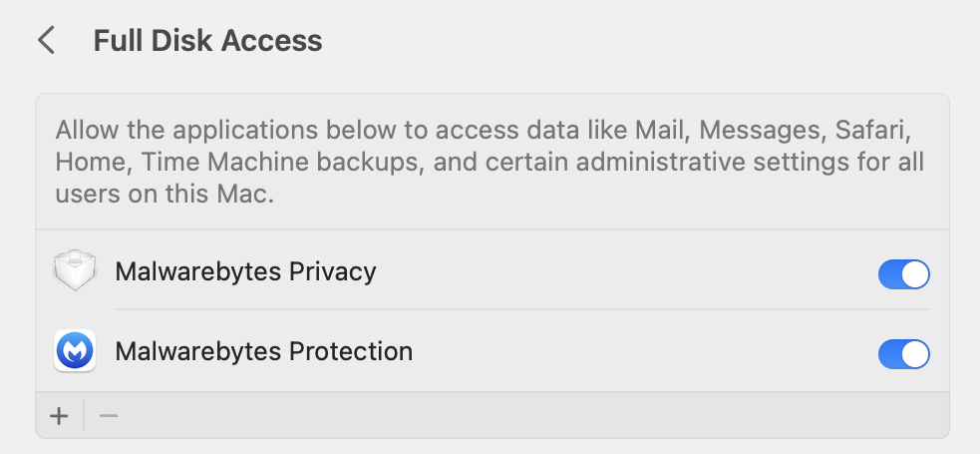Screen dimensions: 980x454
Task: Disable Full Disk Access for Malwarebytes Privacy
Action: tap(903, 273)
